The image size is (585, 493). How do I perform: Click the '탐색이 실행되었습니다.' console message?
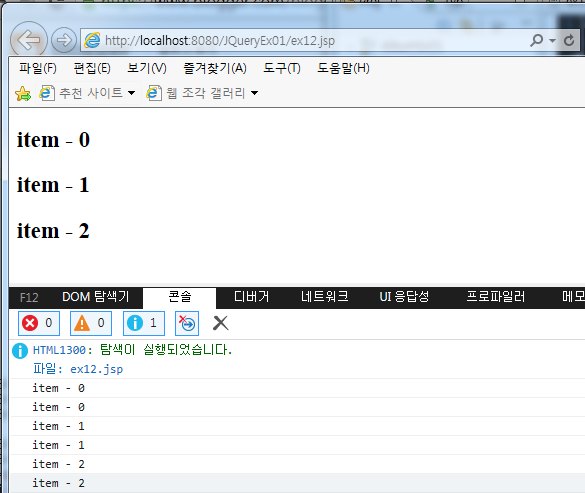pyautogui.click(x=166, y=350)
